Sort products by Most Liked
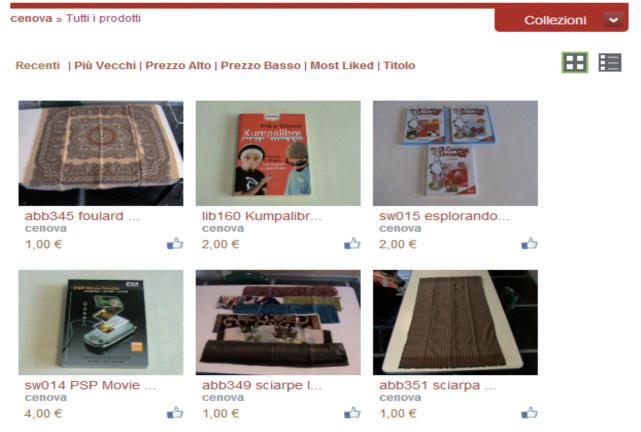This screenshot has width=641, height=432. (x=342, y=65)
